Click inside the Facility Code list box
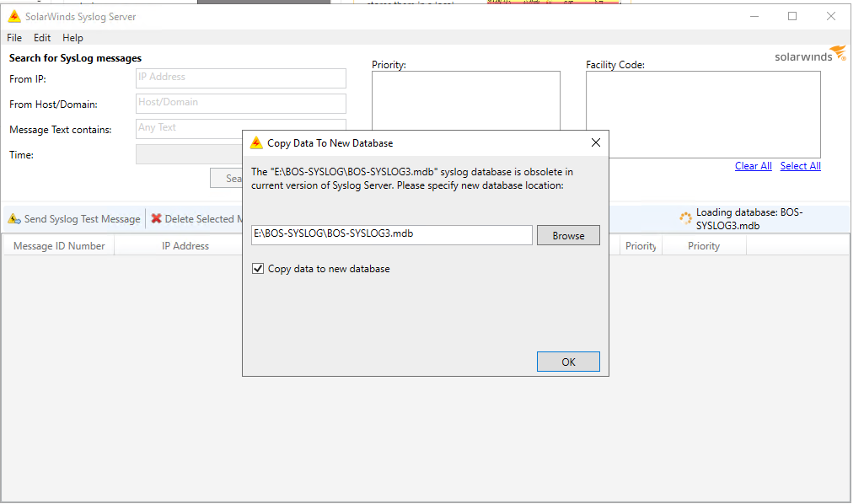864x504 pixels. tap(703, 115)
